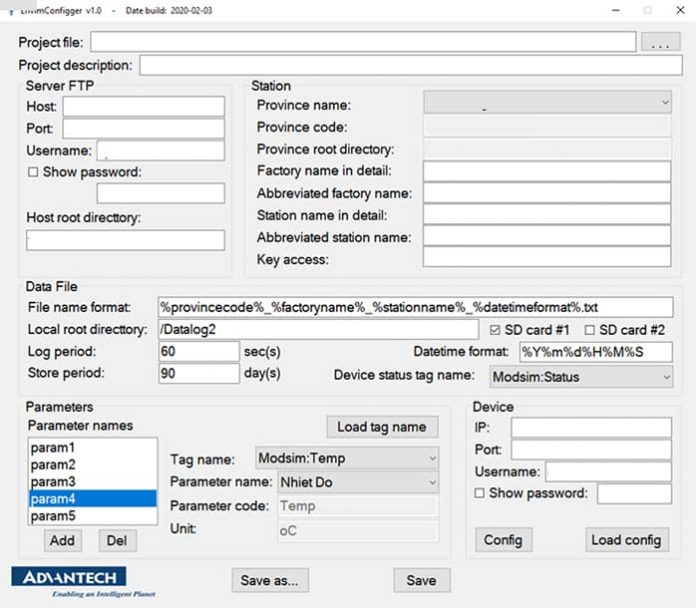Click the Province code field
This screenshot has width=696, height=608.
pos(547,126)
